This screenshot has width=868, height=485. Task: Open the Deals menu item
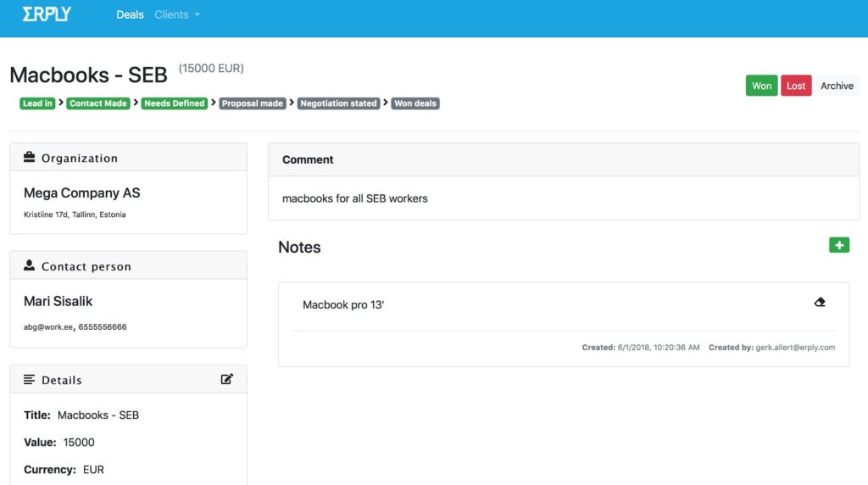tap(130, 15)
